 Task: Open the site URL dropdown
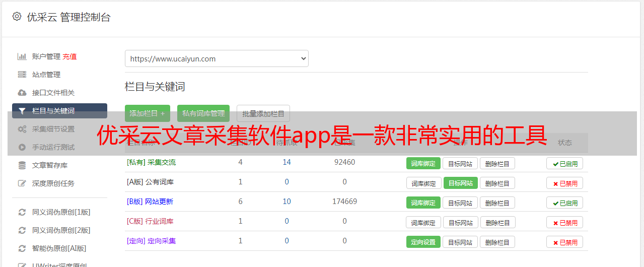[217, 58]
